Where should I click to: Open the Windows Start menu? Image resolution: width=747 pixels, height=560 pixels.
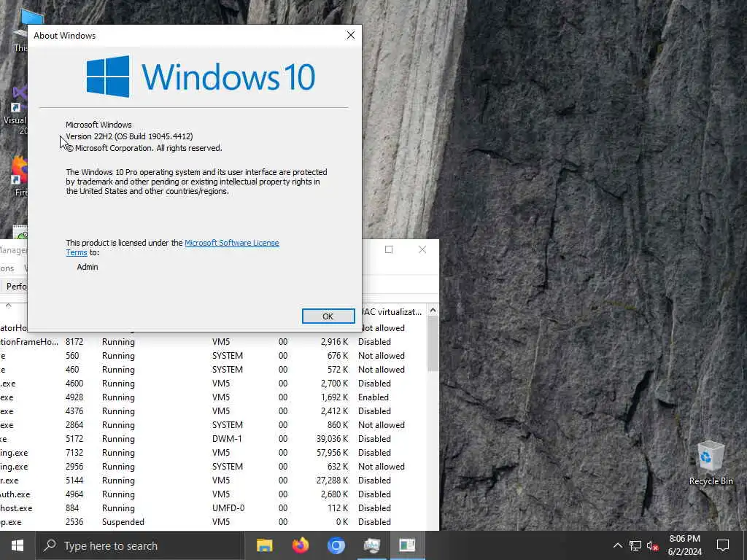[x=18, y=545]
